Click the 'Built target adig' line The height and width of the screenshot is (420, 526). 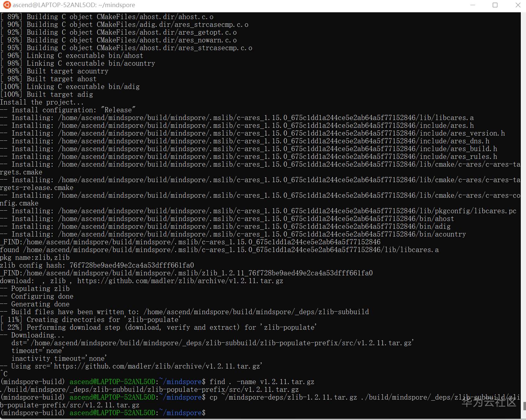pyautogui.click(x=47, y=94)
